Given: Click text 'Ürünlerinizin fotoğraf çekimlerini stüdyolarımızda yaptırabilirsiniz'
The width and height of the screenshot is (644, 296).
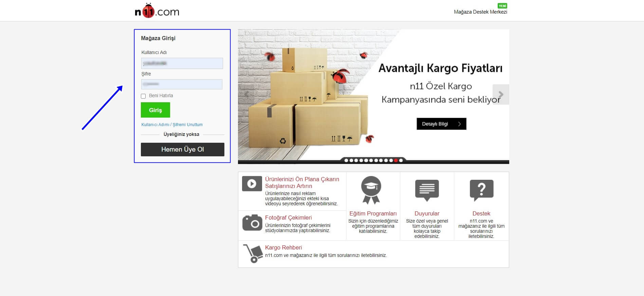Looking at the screenshot, I should click(298, 228).
